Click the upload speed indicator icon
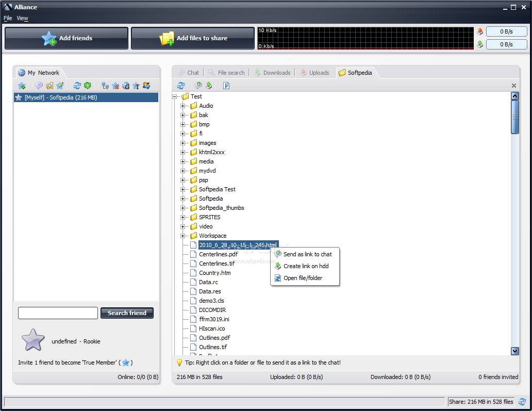 coord(480,31)
